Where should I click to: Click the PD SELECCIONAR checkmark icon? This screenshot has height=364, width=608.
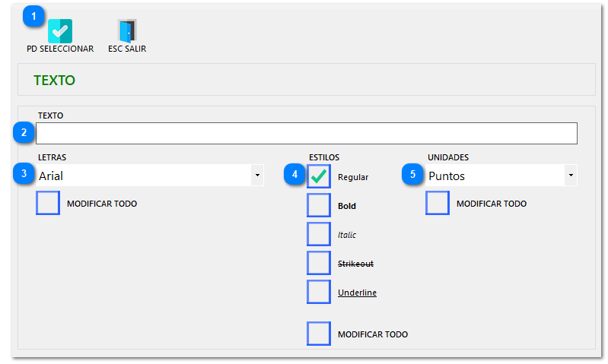pyautogui.click(x=59, y=30)
